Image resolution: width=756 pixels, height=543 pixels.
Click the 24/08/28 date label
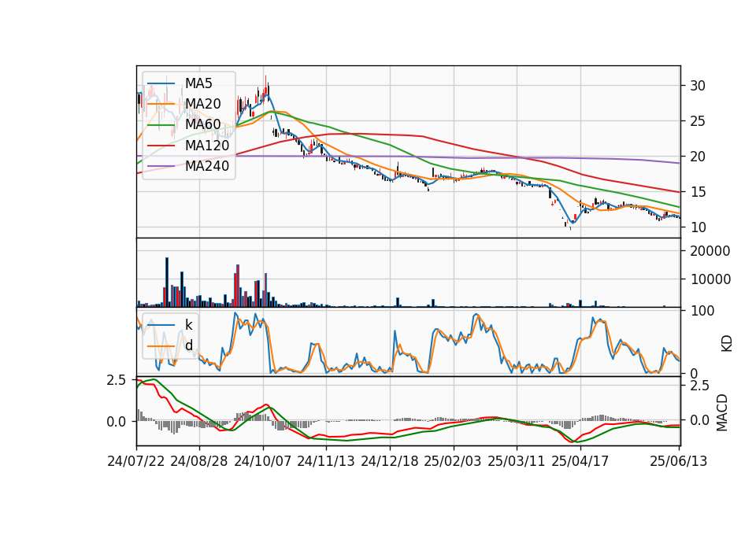pos(199,461)
